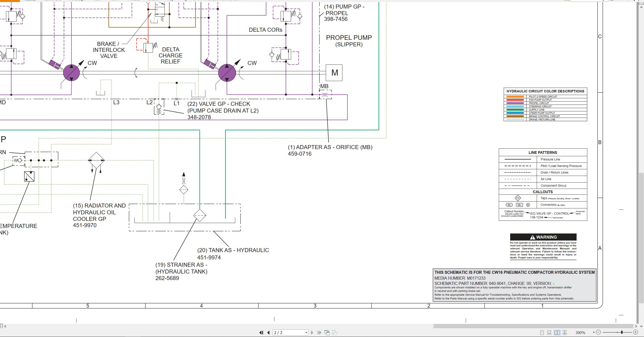Click the 'BRAKE CONTROL CIRCUIT' legend text
The image size is (644, 337).
(544, 116)
